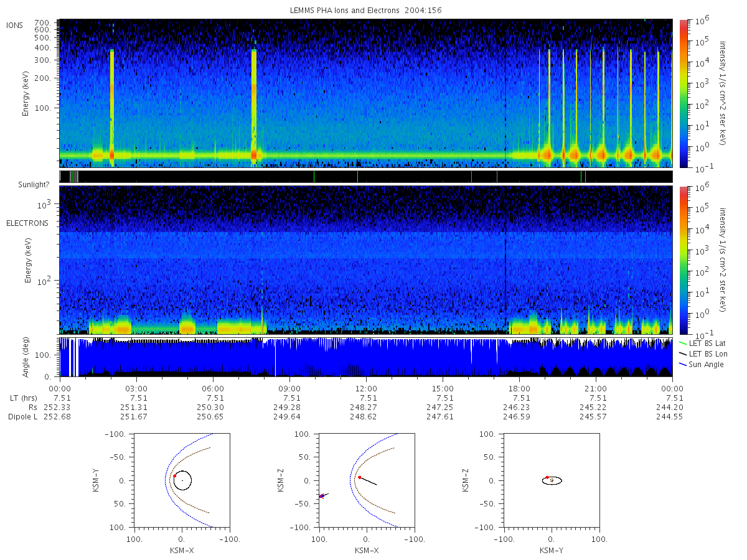Click the Dipole L row label
The image size is (747, 560).
[22, 416]
